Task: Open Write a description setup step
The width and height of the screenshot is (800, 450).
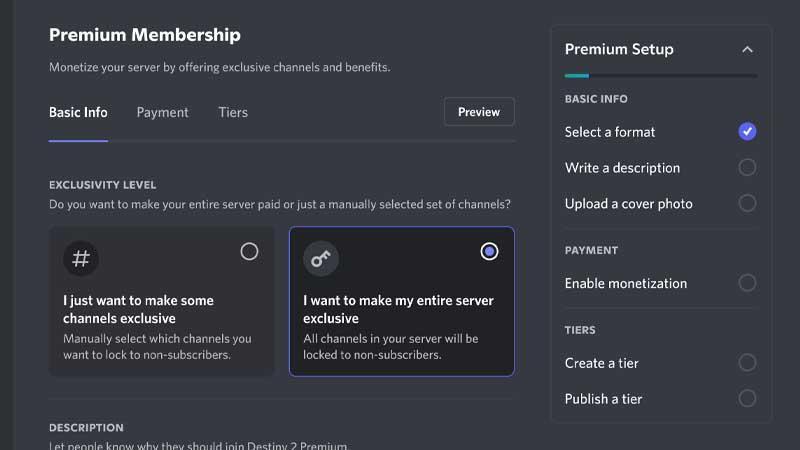Action: point(660,168)
